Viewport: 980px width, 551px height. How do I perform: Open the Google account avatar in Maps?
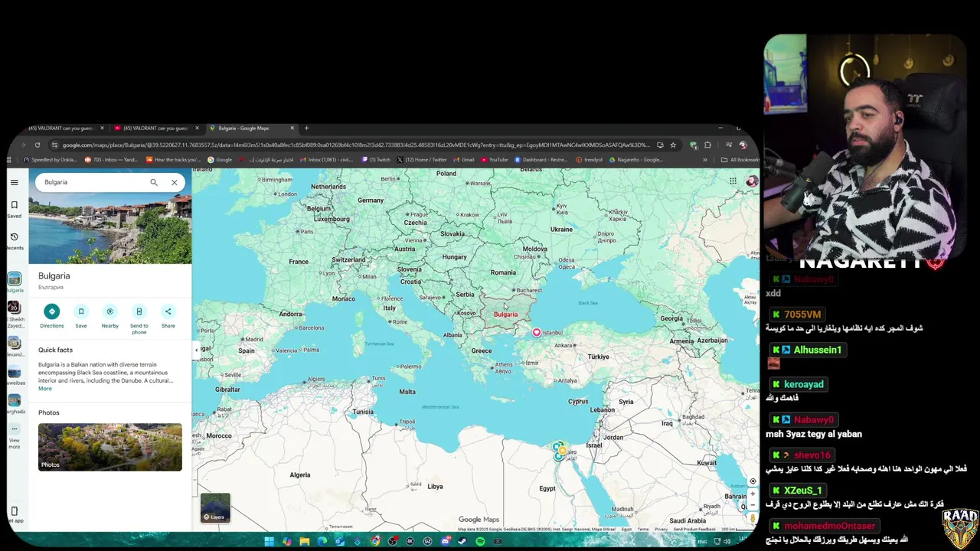click(x=752, y=181)
